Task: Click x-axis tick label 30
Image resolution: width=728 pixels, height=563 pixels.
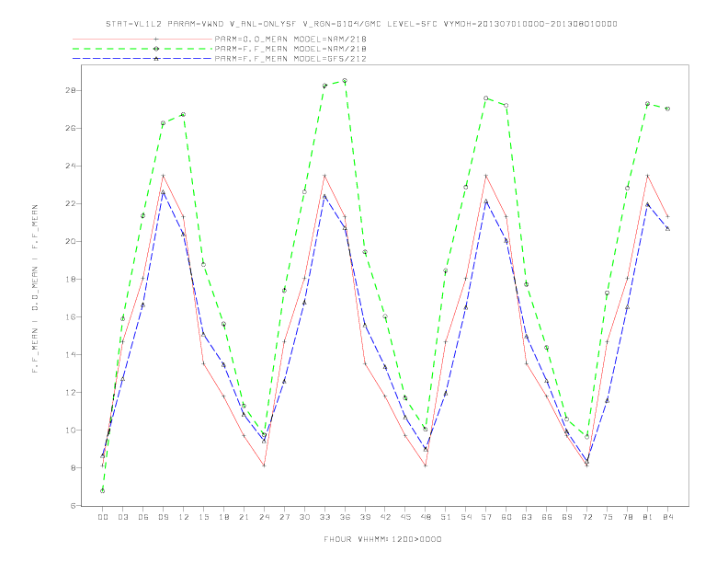Action: (304, 517)
